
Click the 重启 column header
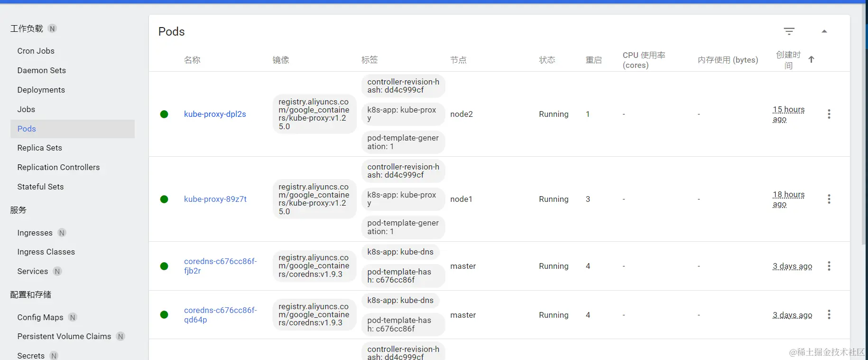point(594,60)
